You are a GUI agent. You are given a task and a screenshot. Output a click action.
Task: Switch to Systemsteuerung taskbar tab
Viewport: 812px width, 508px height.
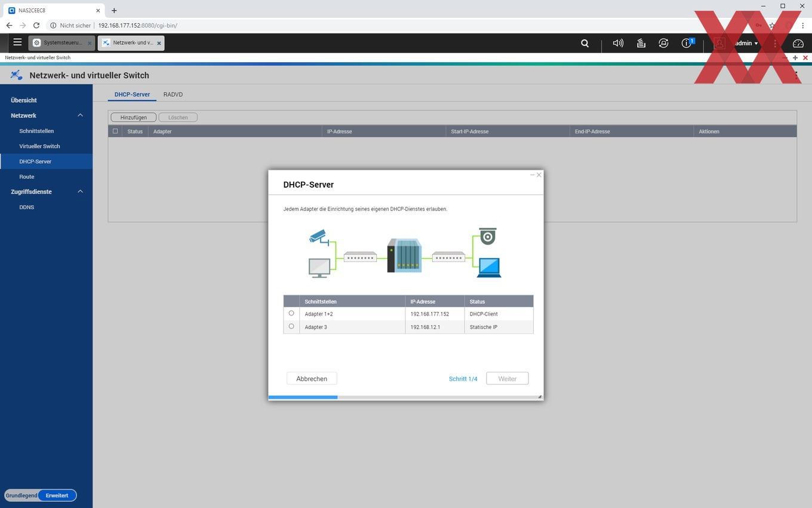point(61,43)
